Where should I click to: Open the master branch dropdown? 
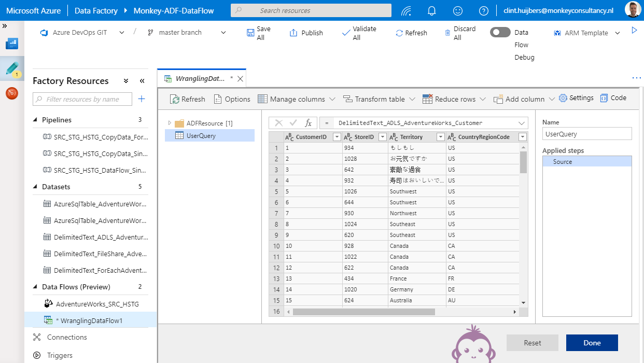(x=187, y=32)
